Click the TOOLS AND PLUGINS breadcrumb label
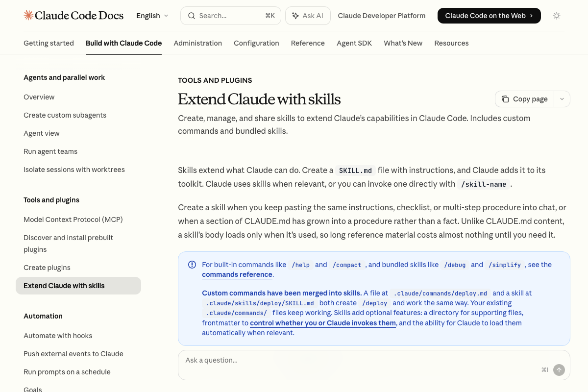The height and width of the screenshot is (392, 588). click(215, 80)
